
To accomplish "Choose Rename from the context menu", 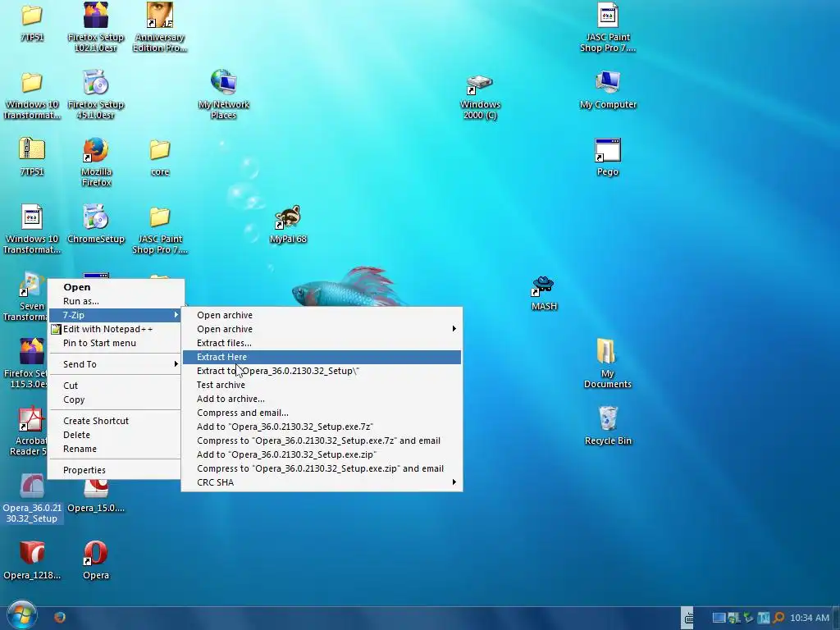I will 115,449.
